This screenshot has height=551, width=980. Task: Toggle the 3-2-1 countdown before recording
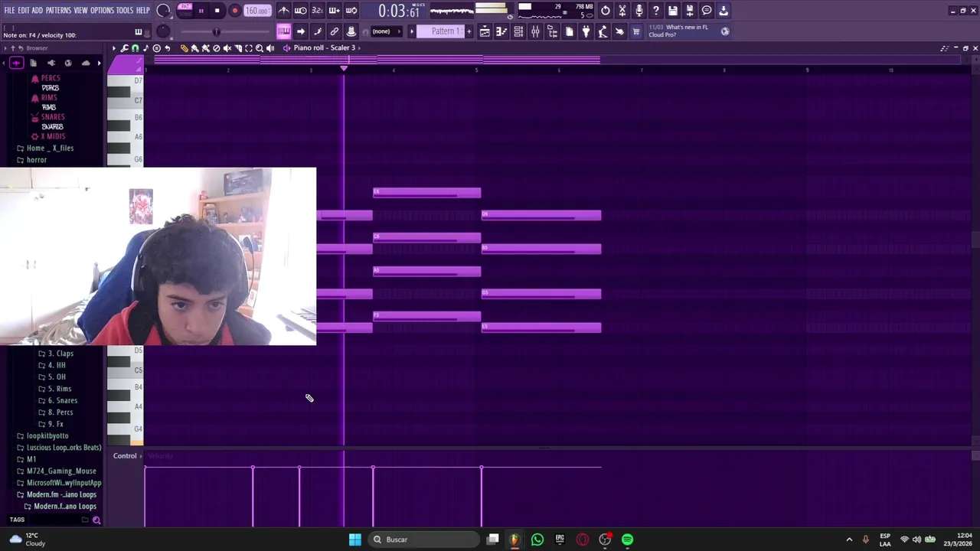pos(317,11)
